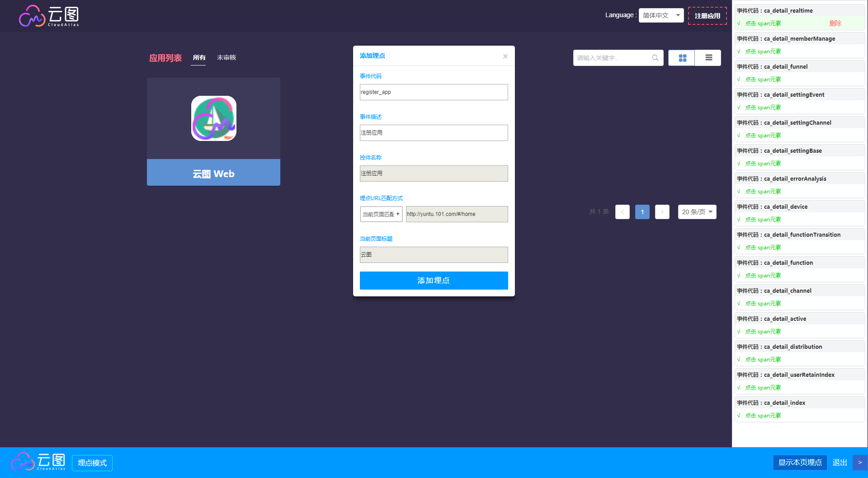868x478 pixels.
Task: Select the 未审核 tab
Action: [x=226, y=58]
